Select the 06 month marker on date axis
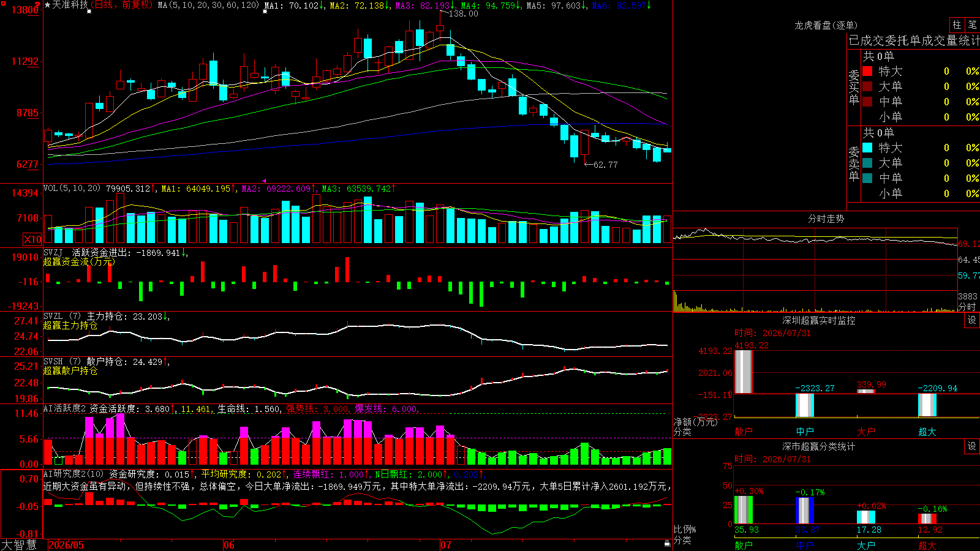This screenshot has width=980, height=551. click(229, 545)
